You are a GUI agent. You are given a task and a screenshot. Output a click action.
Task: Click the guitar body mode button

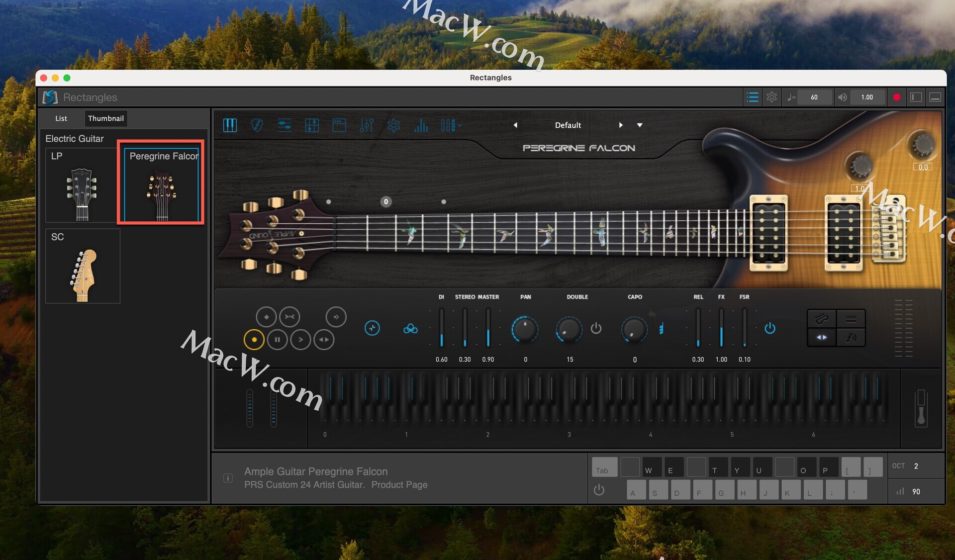(822, 318)
